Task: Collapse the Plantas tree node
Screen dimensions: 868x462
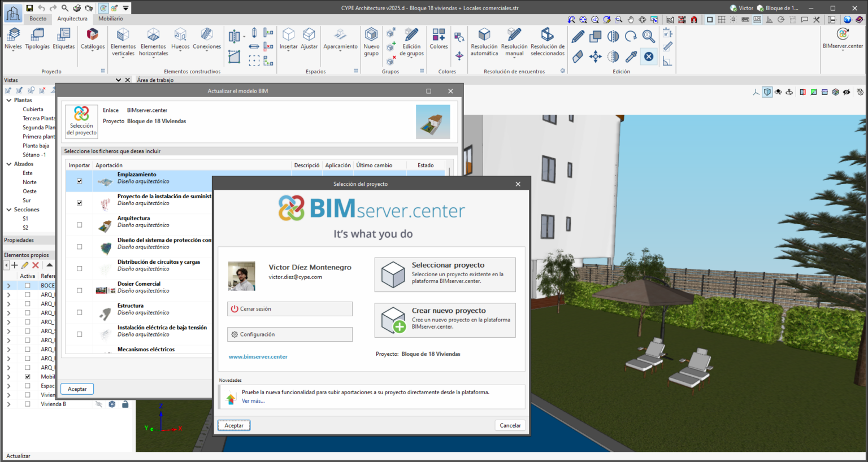Action: [9, 100]
